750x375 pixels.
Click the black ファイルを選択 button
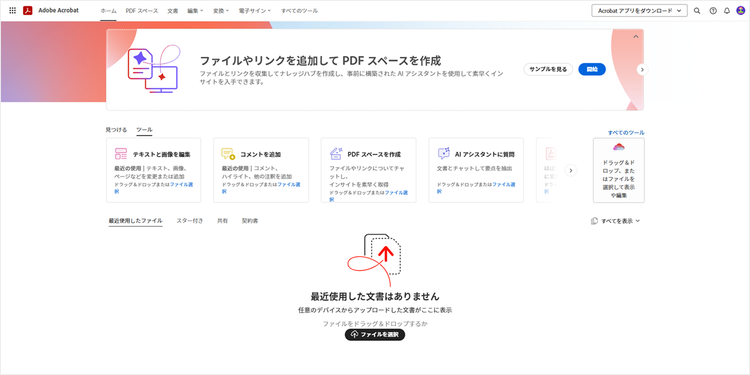[x=375, y=334]
